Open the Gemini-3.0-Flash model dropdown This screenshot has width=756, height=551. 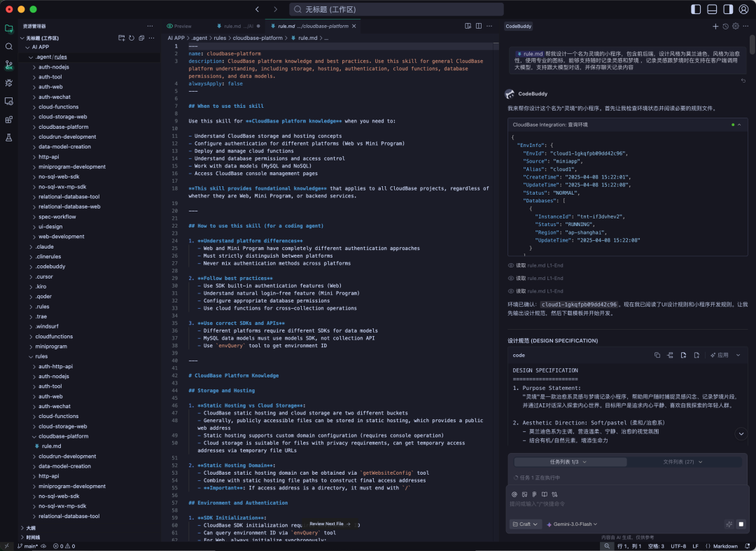click(x=573, y=524)
